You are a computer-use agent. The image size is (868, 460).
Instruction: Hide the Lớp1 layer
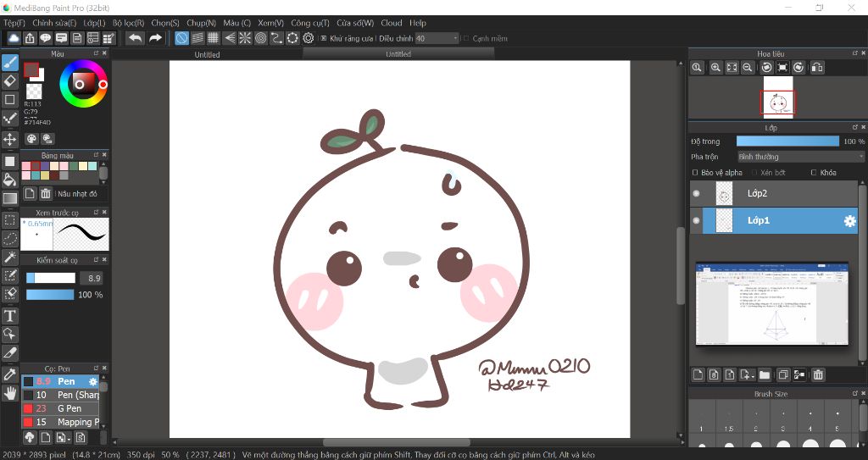click(697, 220)
